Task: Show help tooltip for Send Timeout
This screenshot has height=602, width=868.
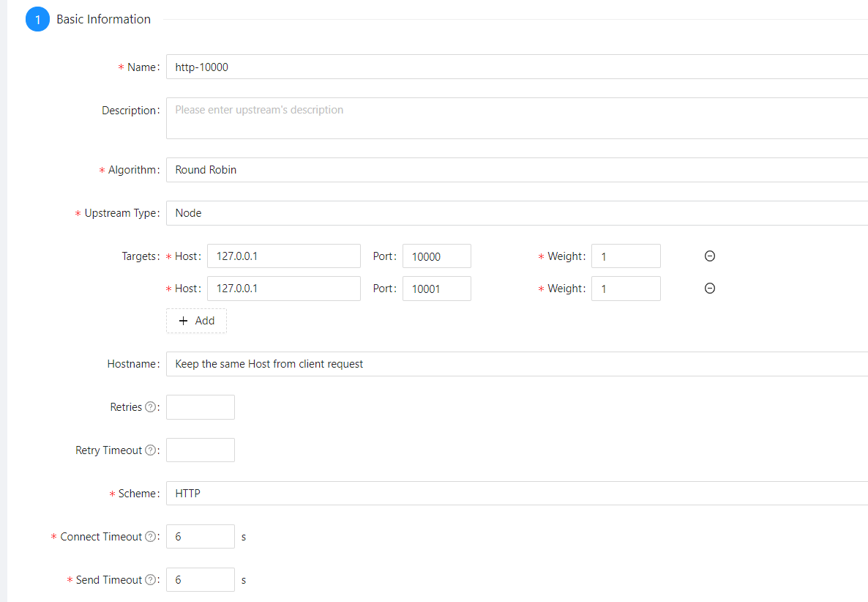Action: click(x=150, y=580)
